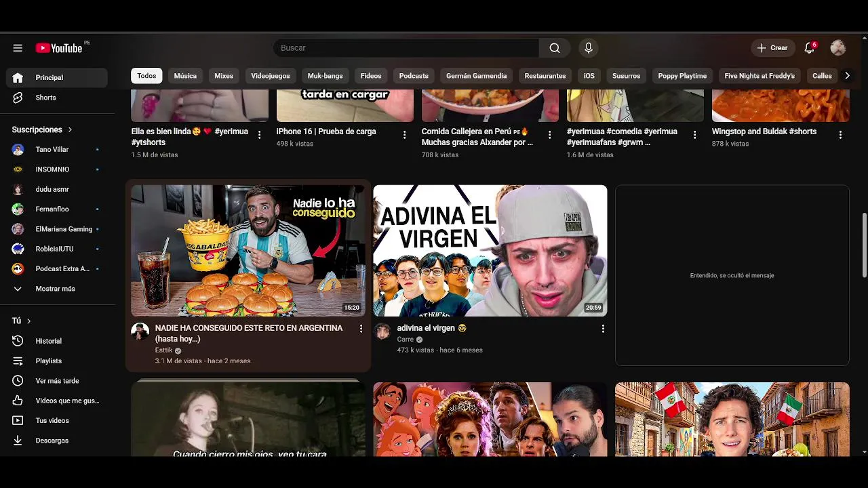Viewport: 868px width, 488px height.
Task: Open Tano Villar channel subscription
Action: pos(57,149)
